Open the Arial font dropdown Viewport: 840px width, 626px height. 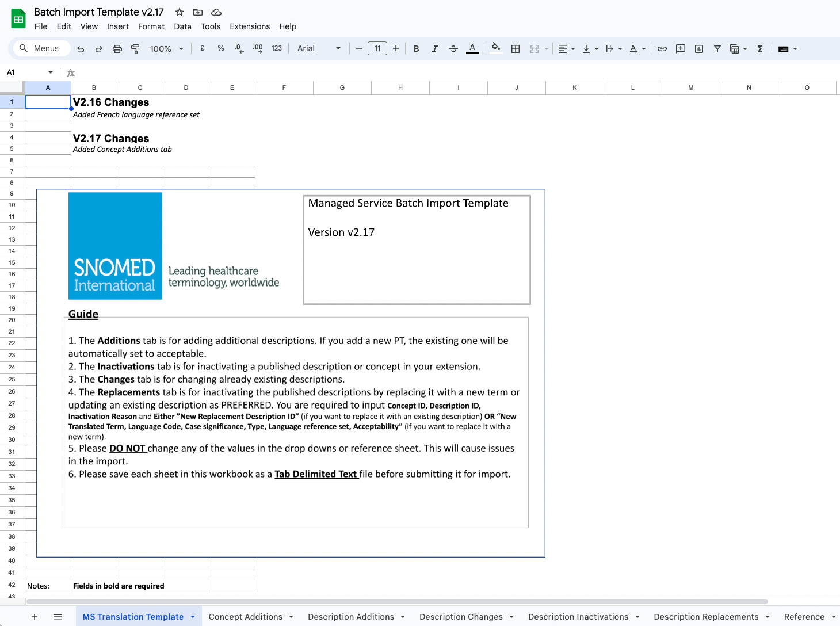(319, 49)
